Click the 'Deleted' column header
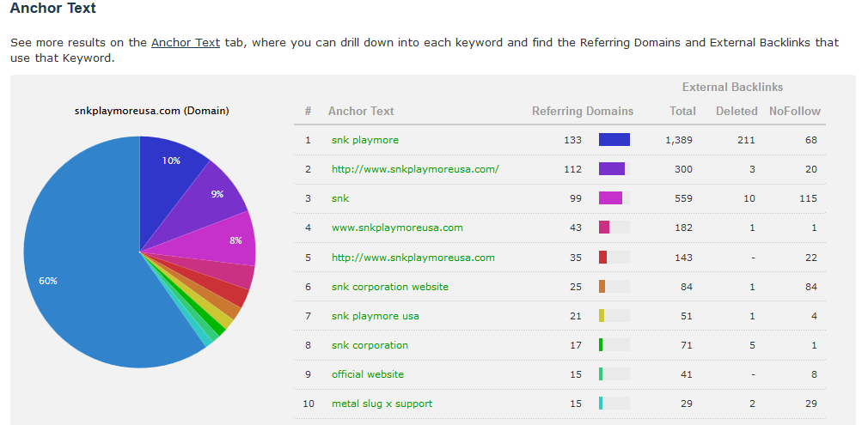868x425 pixels. (737, 111)
